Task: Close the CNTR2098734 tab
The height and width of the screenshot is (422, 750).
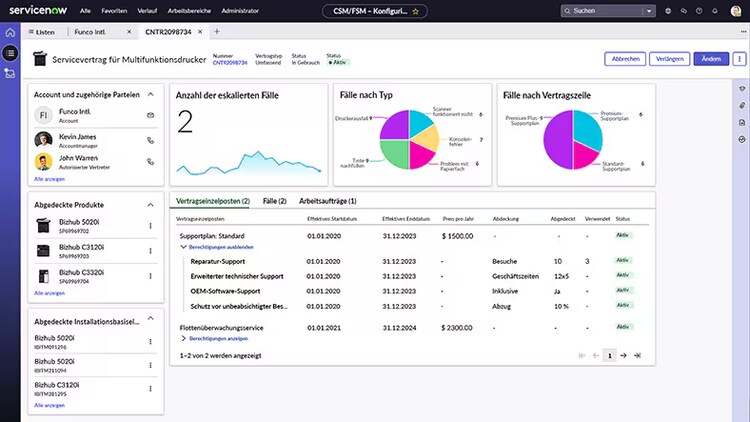Action: (200, 32)
